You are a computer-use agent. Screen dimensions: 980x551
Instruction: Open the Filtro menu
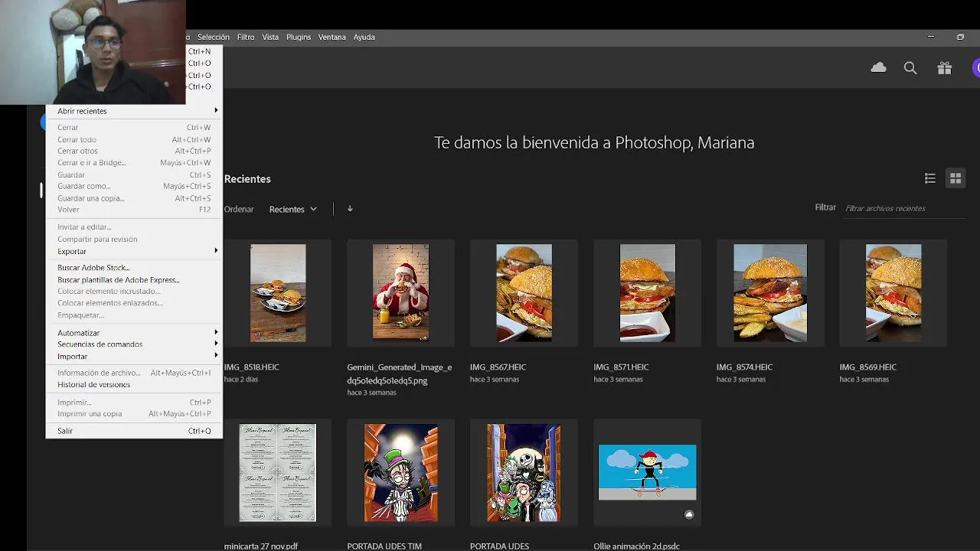[x=246, y=37]
